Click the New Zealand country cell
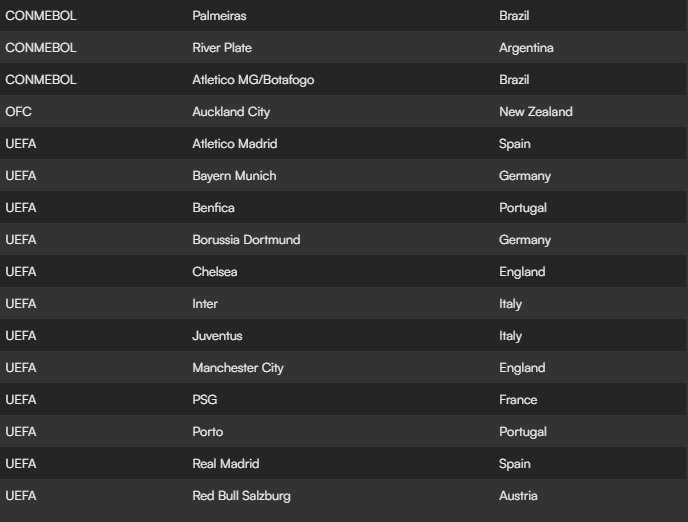The image size is (688, 522). pyautogui.click(x=536, y=112)
